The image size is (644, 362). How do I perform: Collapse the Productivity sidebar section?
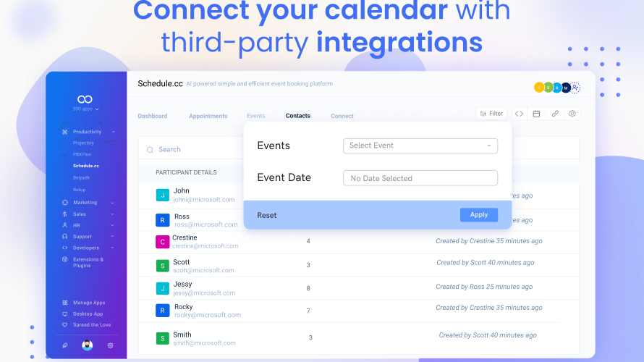113,132
